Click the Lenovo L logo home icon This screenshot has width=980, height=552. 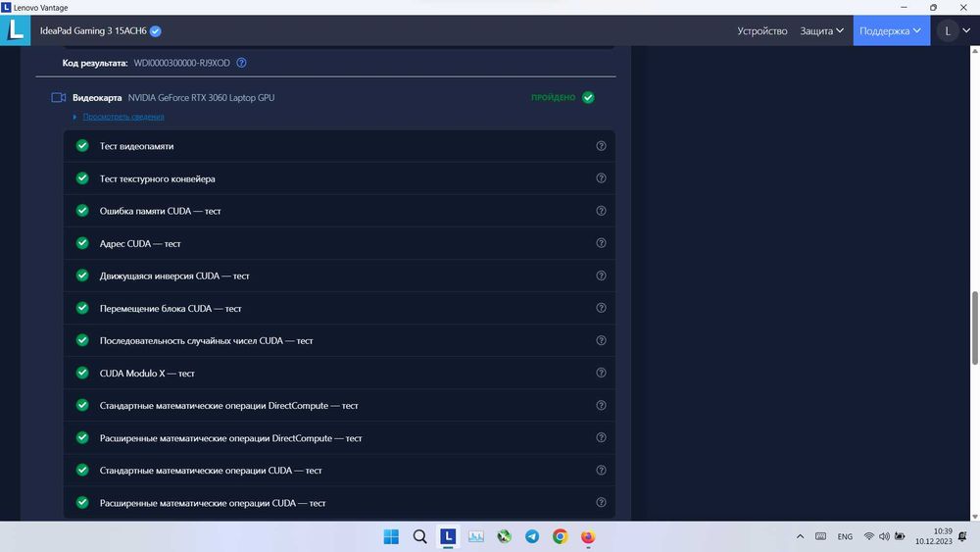(x=15, y=30)
